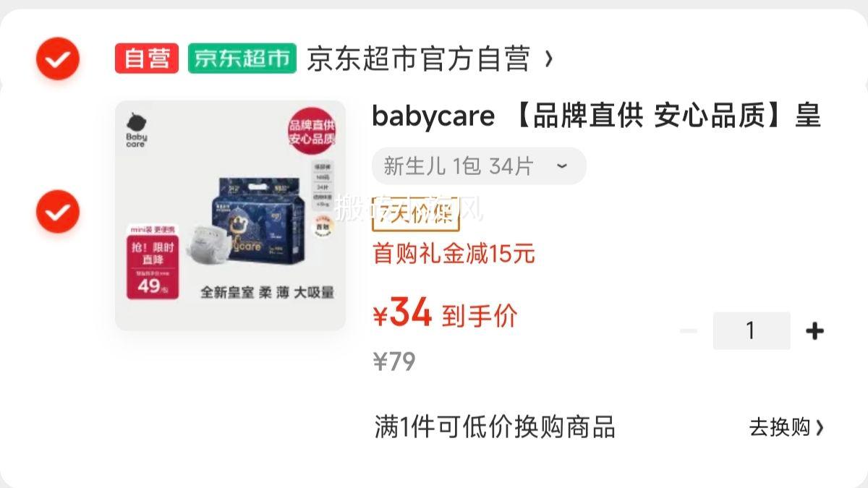Deselect the babycare diaper item checkbox
This screenshot has width=868, height=488.
click(x=58, y=211)
